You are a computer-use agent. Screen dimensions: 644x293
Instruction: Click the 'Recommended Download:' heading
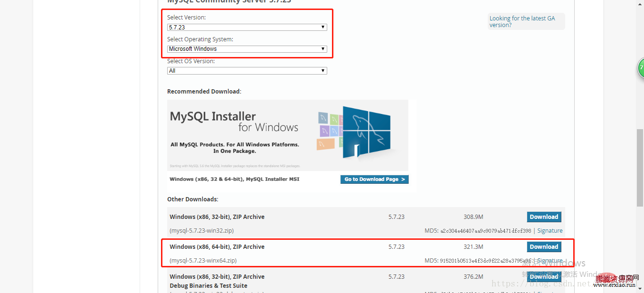(204, 92)
